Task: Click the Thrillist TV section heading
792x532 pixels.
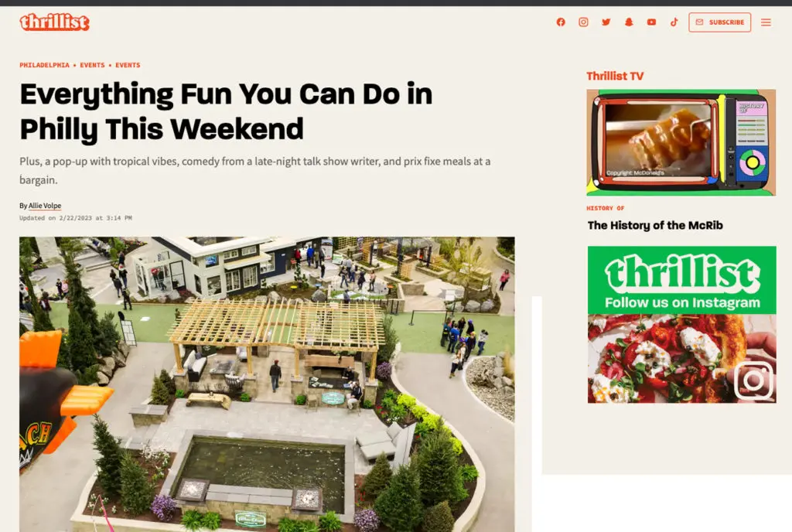Action: point(615,77)
